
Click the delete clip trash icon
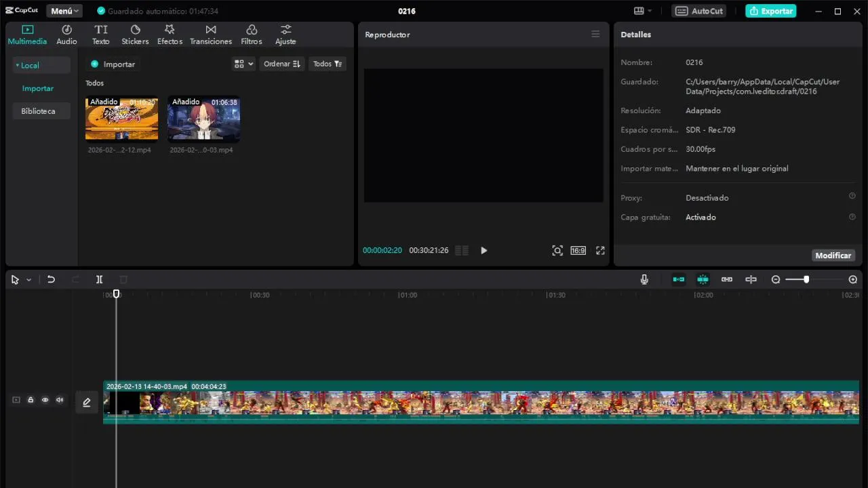click(x=123, y=279)
